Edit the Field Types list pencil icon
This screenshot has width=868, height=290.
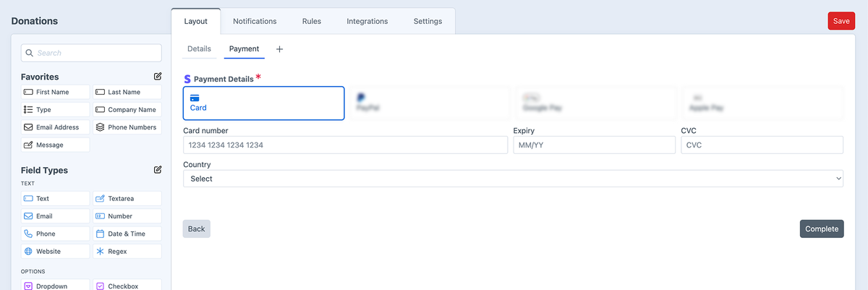(158, 170)
